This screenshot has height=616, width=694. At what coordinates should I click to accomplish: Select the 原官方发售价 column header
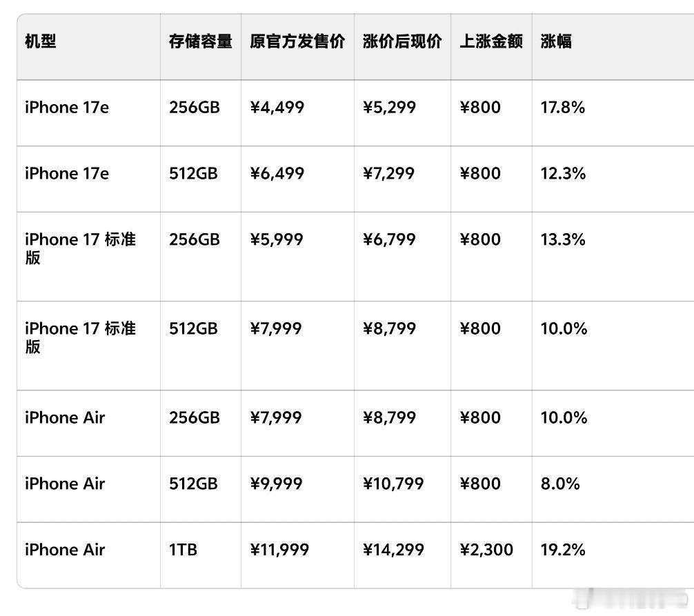click(297, 41)
